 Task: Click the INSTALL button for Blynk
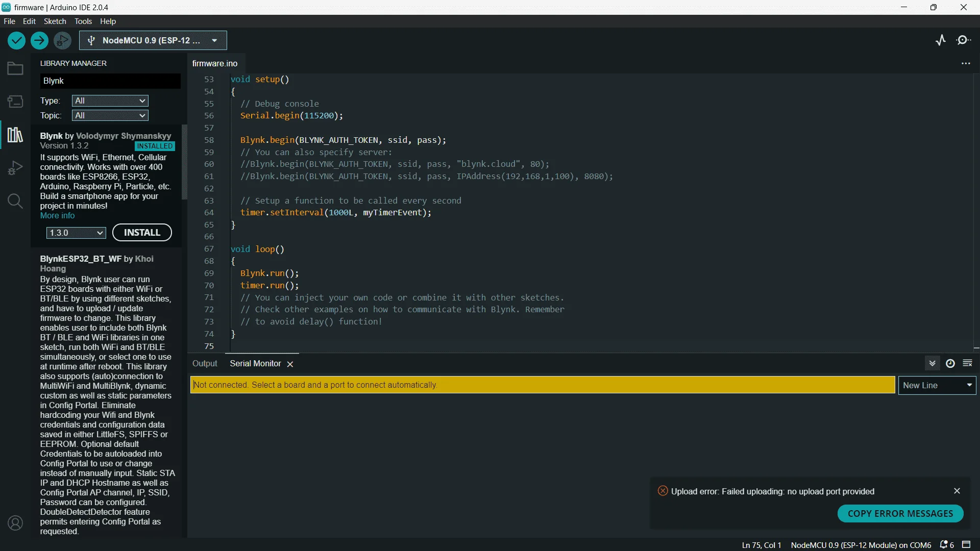pos(142,233)
